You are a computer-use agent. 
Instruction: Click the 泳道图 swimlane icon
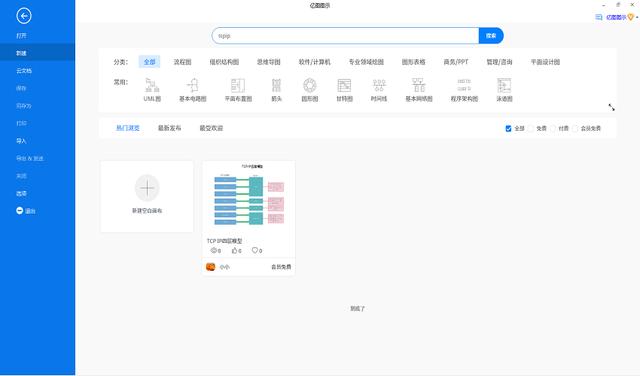pos(504,86)
